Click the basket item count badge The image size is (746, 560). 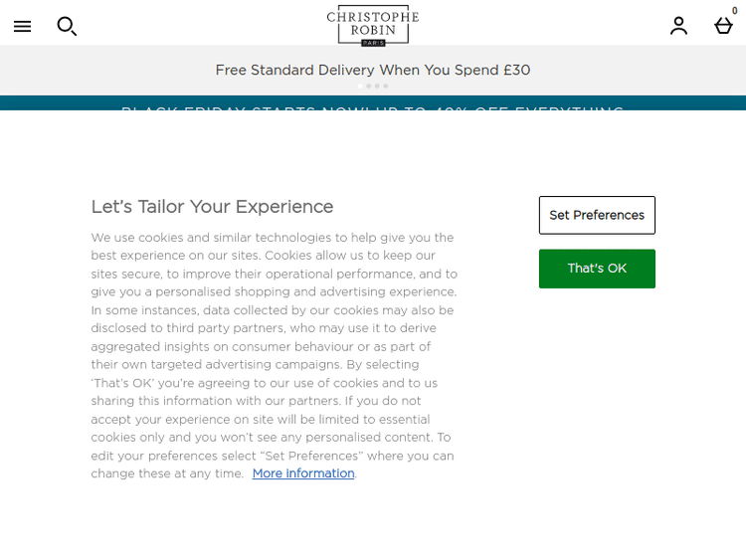tap(735, 11)
